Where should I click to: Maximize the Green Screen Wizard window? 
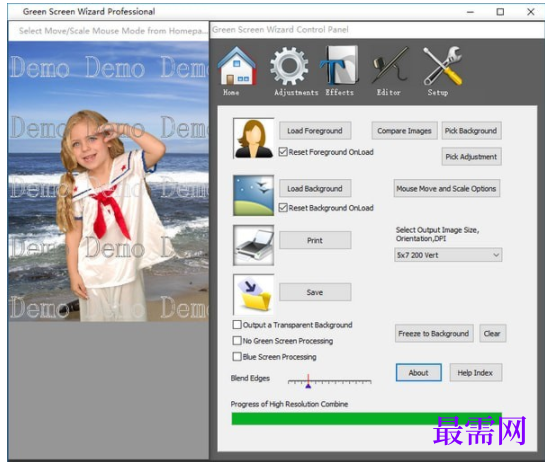point(500,12)
